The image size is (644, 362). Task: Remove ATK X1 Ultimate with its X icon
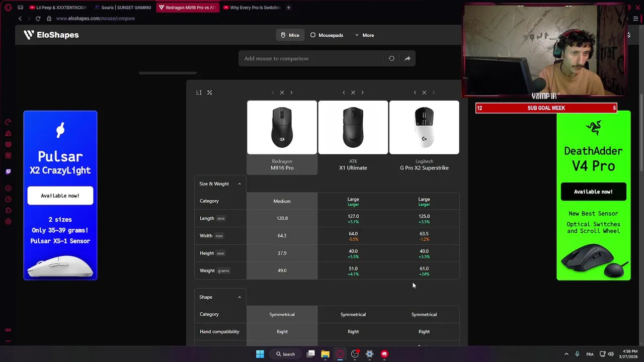click(x=353, y=93)
